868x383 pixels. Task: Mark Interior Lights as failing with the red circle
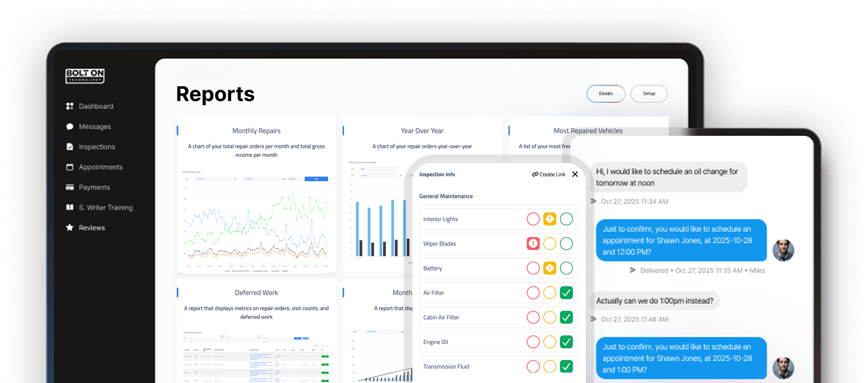533,219
